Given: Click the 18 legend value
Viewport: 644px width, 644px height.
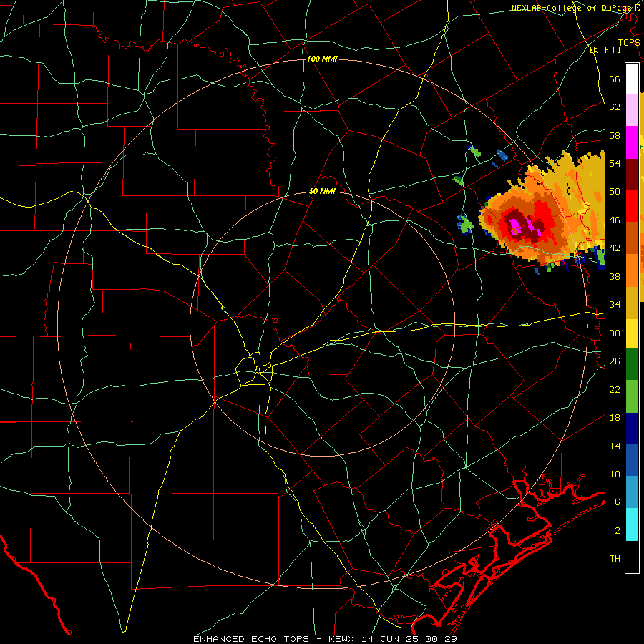Looking at the screenshot, I should [615, 418].
